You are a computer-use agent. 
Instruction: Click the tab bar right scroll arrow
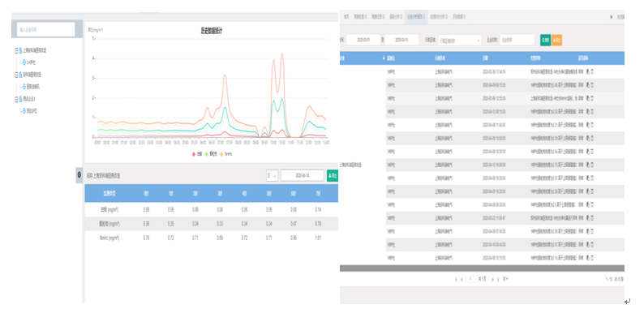tap(612, 17)
